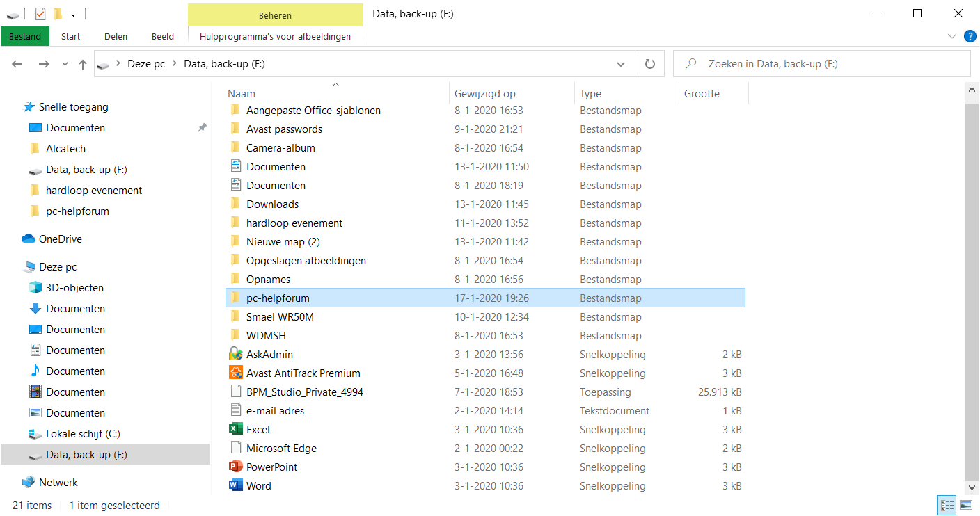This screenshot has width=980, height=516.
Task: Click the Up one level arrow
Action: tap(83, 64)
